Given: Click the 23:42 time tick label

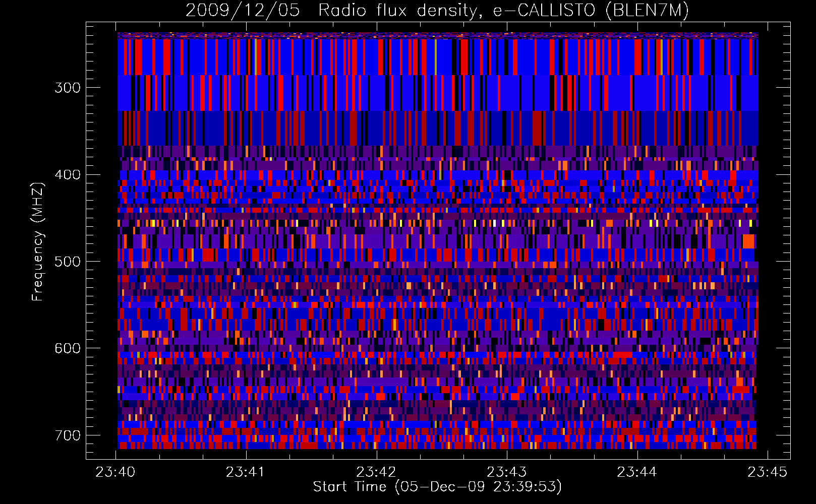Looking at the screenshot, I should click(x=376, y=472).
